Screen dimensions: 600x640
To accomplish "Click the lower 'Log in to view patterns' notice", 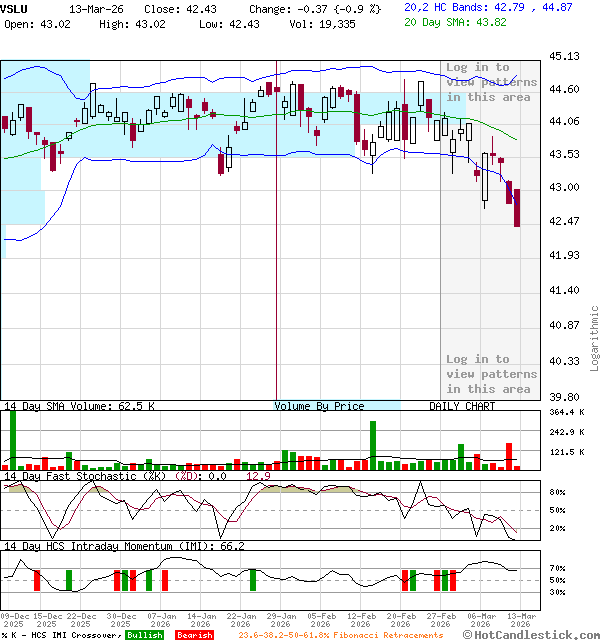I will pyautogui.click(x=491, y=374).
